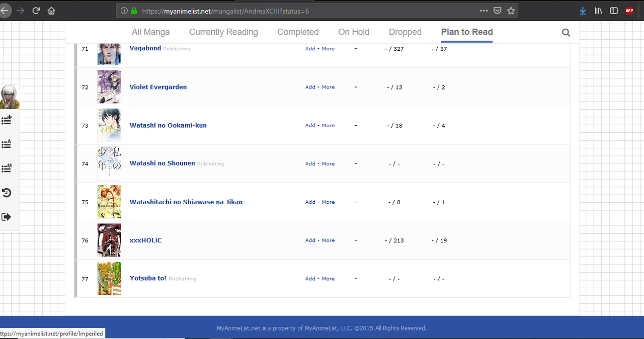Screen dimensions: 644x339
Task: Click chapters '- / 13' for Violet Evergarden
Action: [394, 87]
